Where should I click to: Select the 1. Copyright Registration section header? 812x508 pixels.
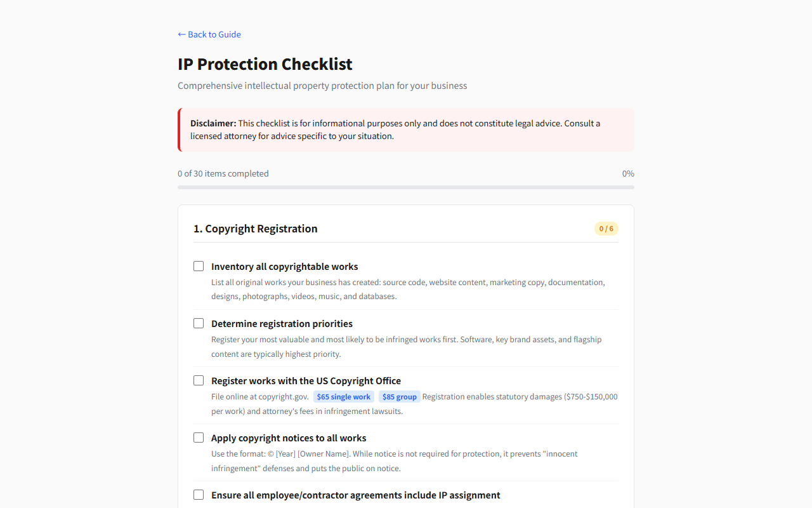point(255,229)
